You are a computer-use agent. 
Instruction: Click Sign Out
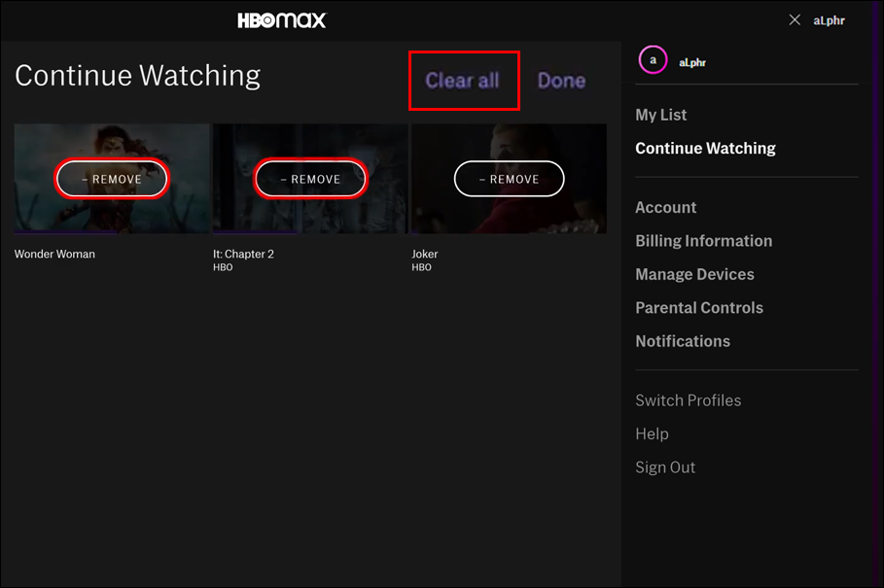click(x=665, y=467)
